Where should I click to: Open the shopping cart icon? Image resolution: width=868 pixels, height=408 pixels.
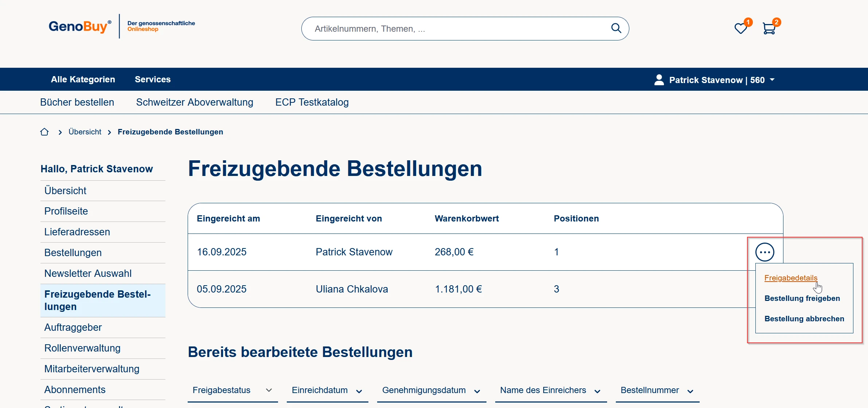click(769, 28)
